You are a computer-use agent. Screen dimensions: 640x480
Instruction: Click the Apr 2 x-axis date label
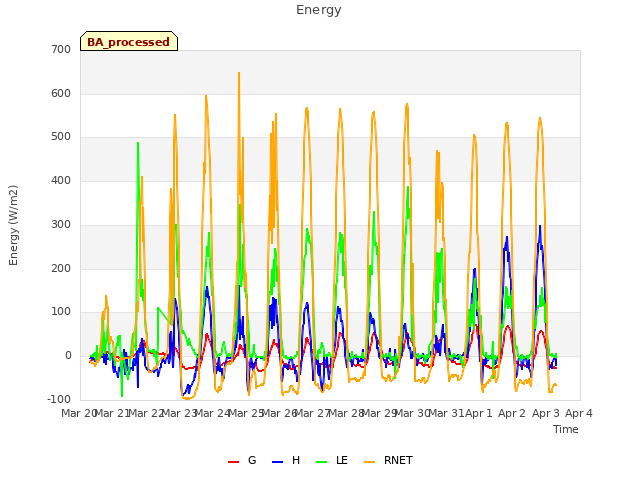[512, 413]
